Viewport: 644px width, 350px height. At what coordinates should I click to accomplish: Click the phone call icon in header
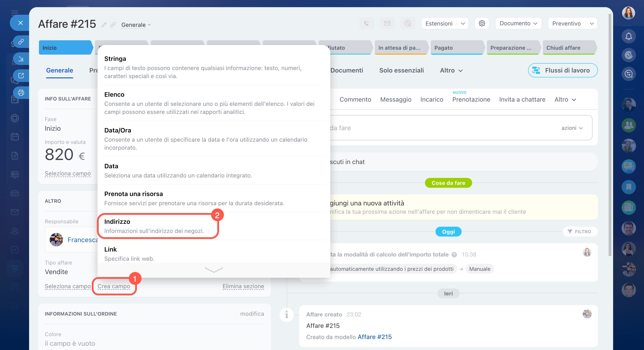click(x=366, y=23)
